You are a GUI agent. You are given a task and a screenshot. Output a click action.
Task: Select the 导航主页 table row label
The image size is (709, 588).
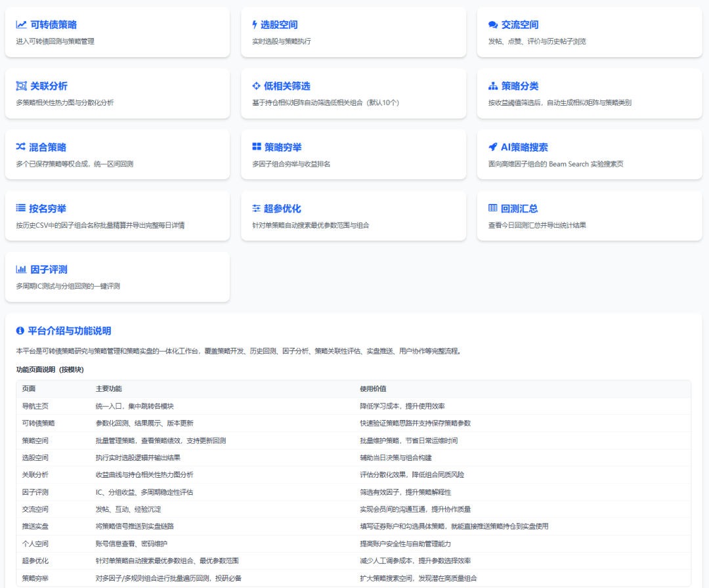pyautogui.click(x=35, y=406)
